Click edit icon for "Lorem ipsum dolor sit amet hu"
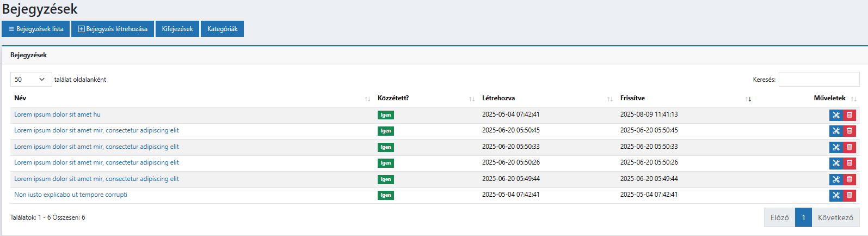Image resolution: width=868 pixels, height=236 pixels. (836, 115)
